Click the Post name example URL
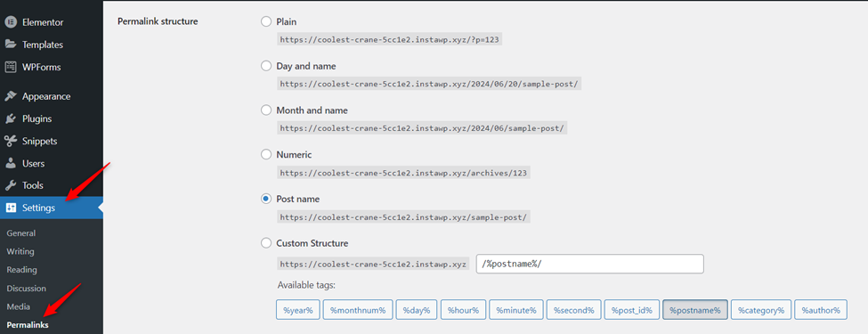 403,217
